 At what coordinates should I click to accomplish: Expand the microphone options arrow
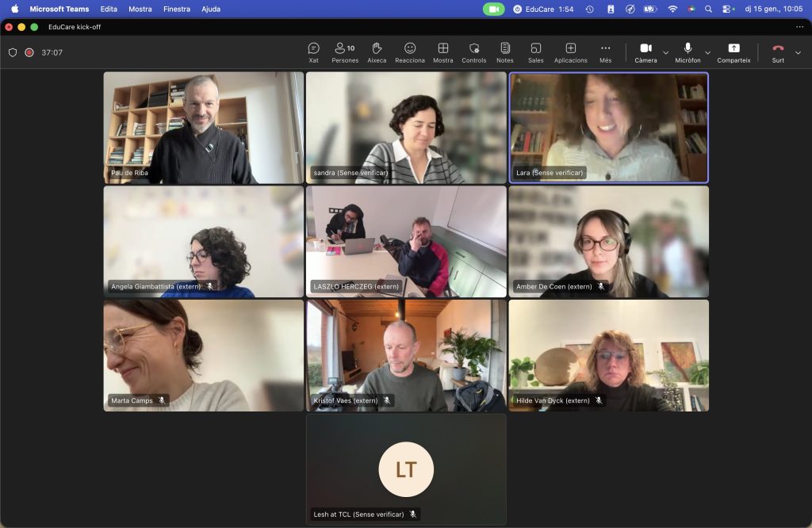[707, 52]
